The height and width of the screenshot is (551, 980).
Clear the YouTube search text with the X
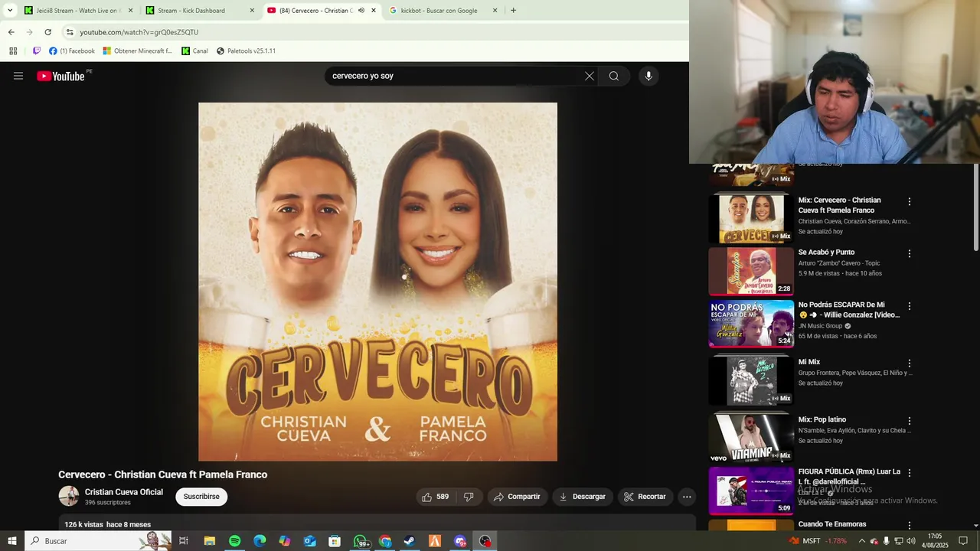(589, 76)
